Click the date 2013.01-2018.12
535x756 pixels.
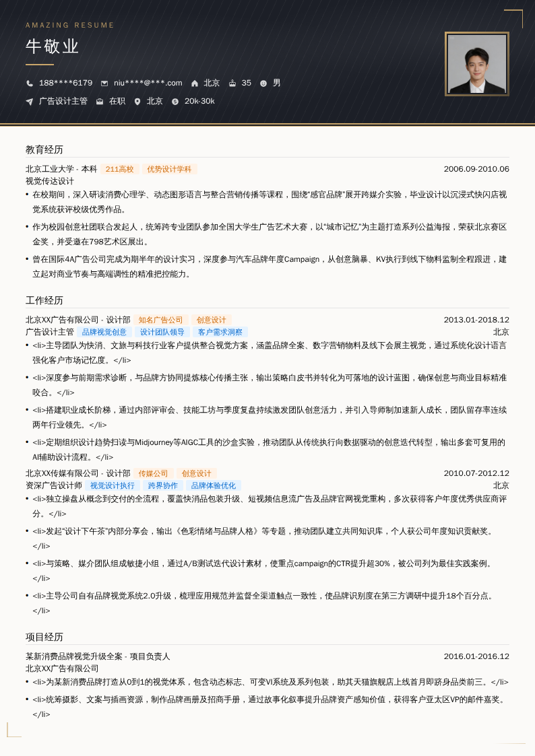point(476,320)
